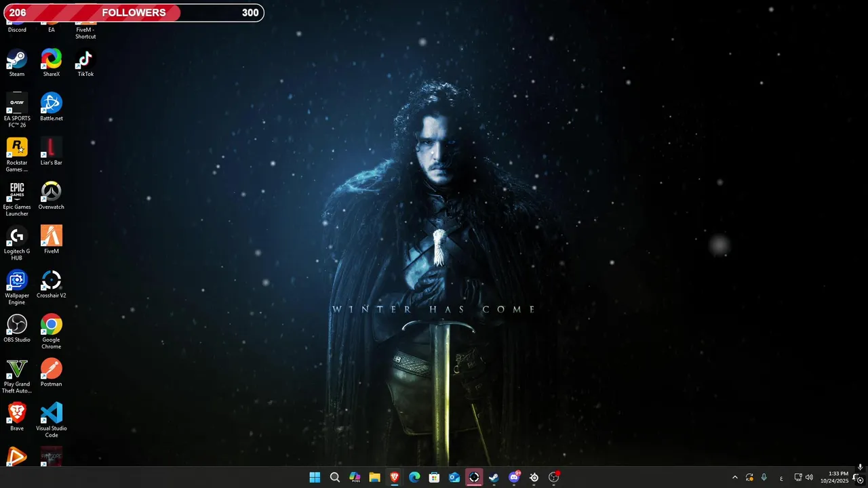Viewport: 868px width, 488px height.
Task: Open Microsoft Store from the taskbar
Action: point(434,477)
